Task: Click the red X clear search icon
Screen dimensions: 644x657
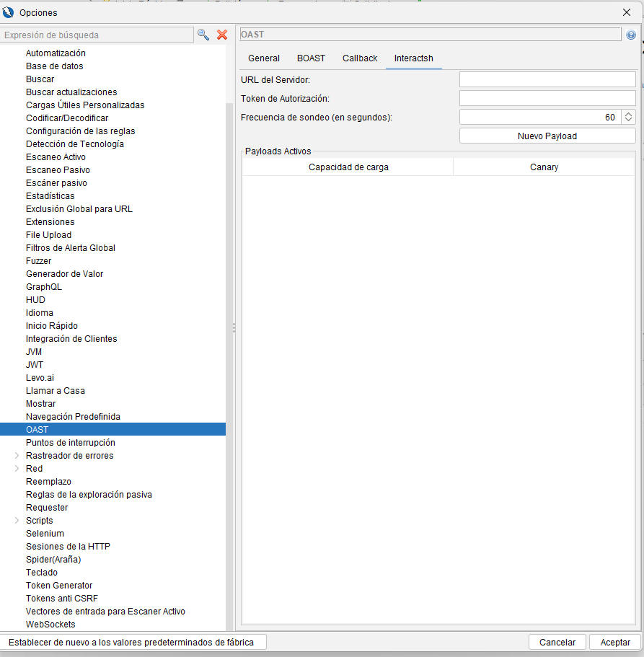Action: pyautogui.click(x=222, y=35)
